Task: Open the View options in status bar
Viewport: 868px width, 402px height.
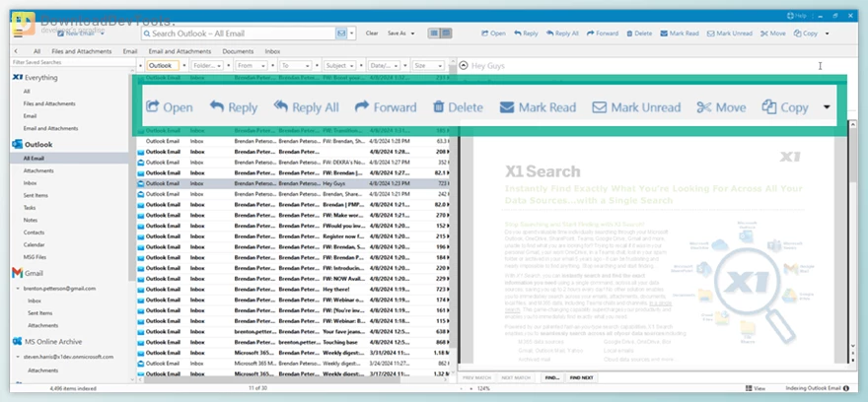Action: 756,388
